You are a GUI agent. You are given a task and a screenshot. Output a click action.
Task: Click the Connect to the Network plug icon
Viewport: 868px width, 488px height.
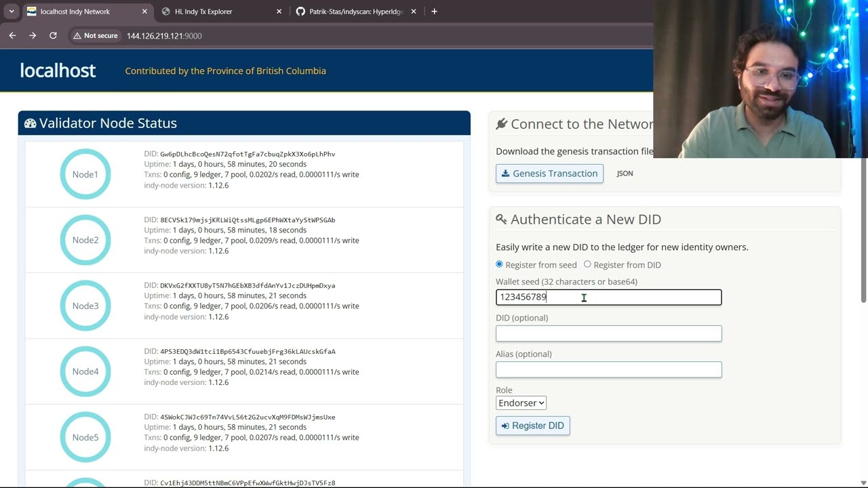(x=502, y=124)
